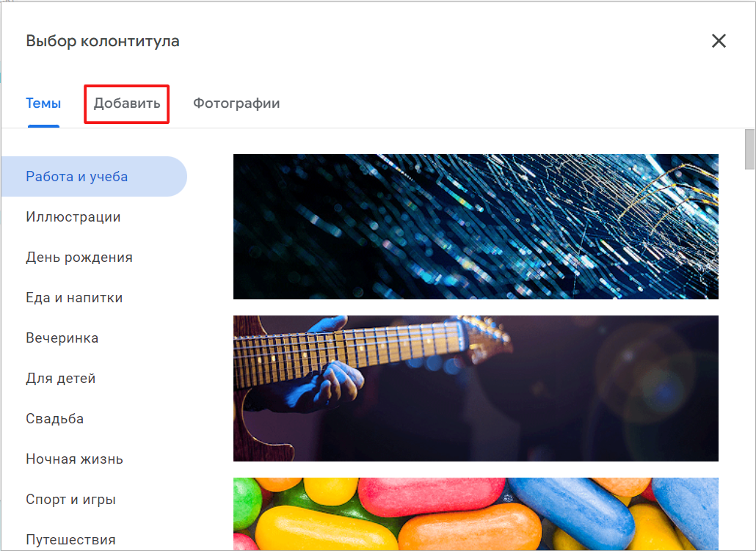Switch to the Темы tab

click(43, 103)
